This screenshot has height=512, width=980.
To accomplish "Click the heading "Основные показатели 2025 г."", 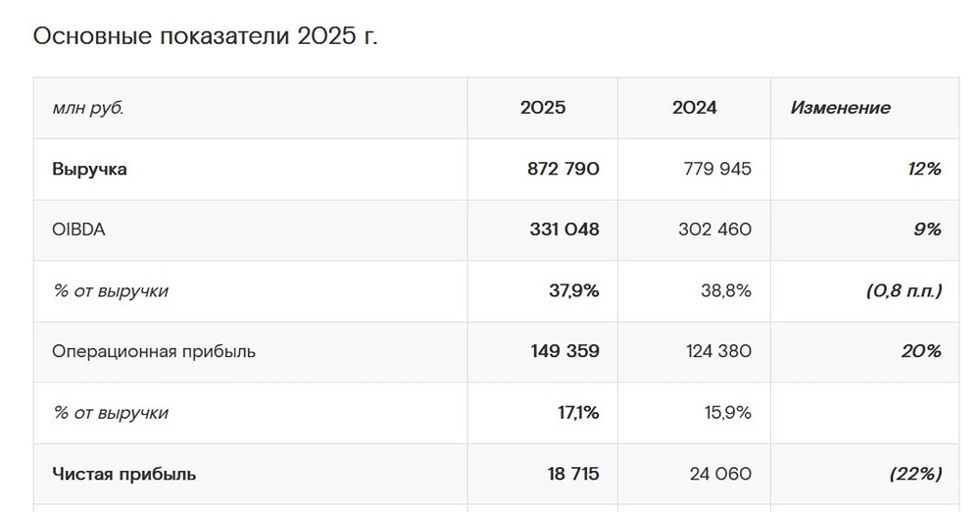I will (x=206, y=36).
